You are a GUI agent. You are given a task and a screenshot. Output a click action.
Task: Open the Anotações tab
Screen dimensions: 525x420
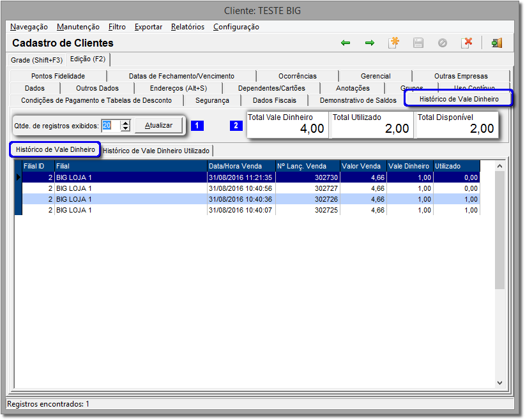pos(353,88)
